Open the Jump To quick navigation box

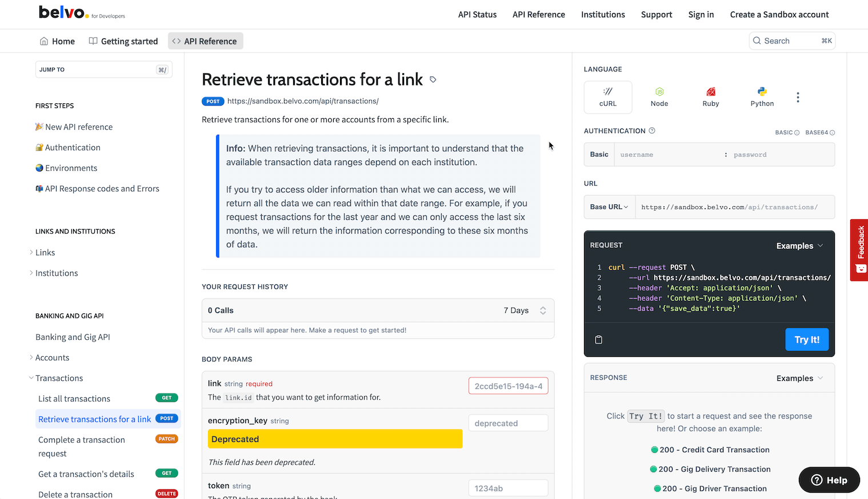(x=104, y=70)
